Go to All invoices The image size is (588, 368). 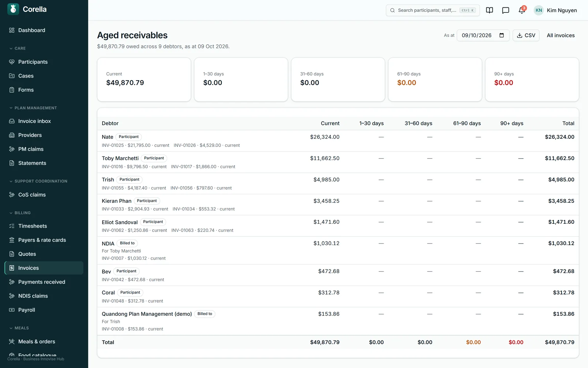point(560,35)
